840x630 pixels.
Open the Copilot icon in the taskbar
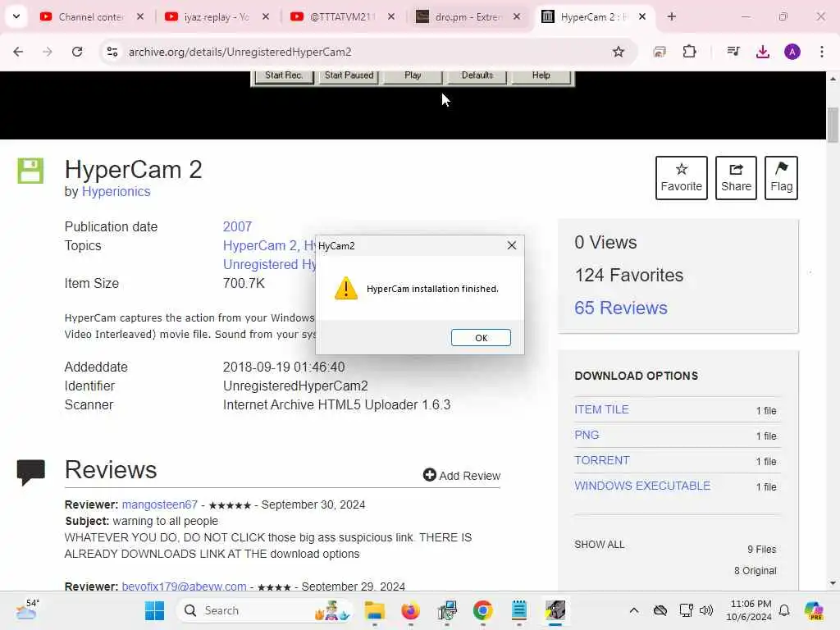coord(813,610)
